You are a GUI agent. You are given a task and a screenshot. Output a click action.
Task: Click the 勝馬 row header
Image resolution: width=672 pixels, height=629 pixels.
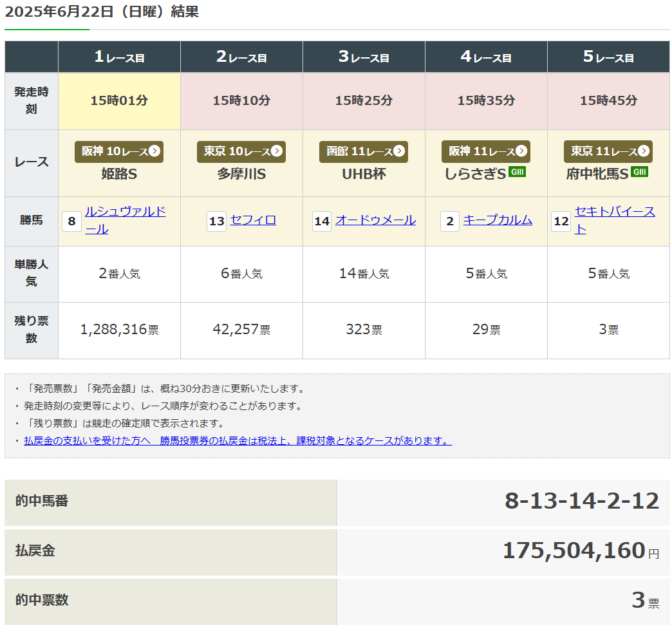click(x=32, y=221)
